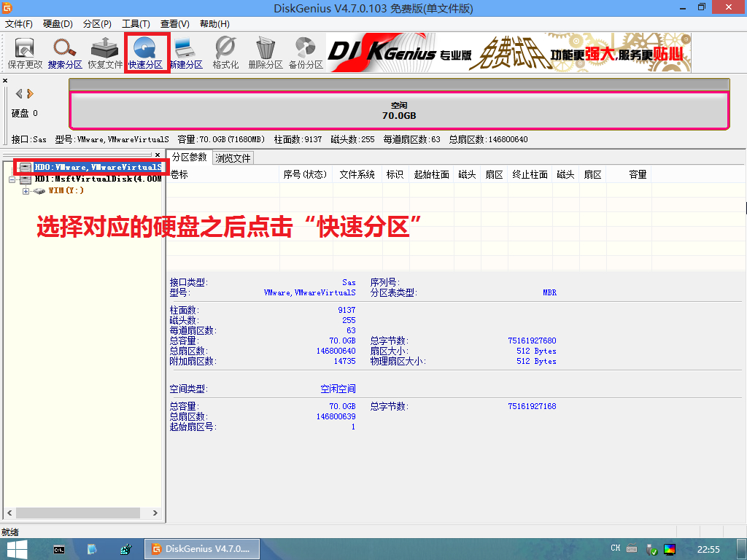Click the 22:55 clock in the taskbar

(x=708, y=550)
